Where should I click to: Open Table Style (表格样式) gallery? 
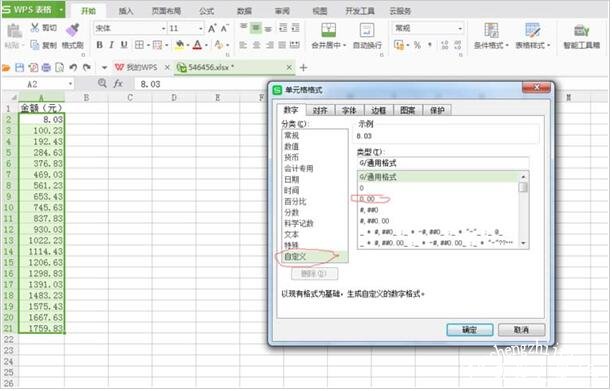[532, 36]
